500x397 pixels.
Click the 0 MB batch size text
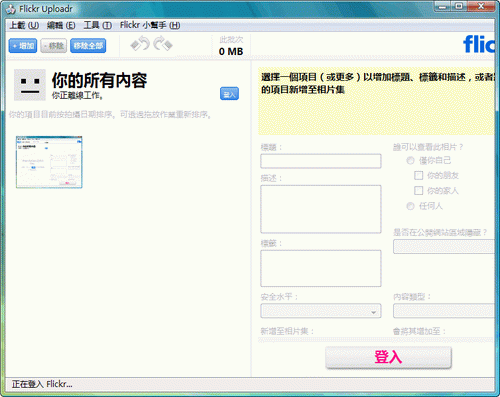pos(231,52)
